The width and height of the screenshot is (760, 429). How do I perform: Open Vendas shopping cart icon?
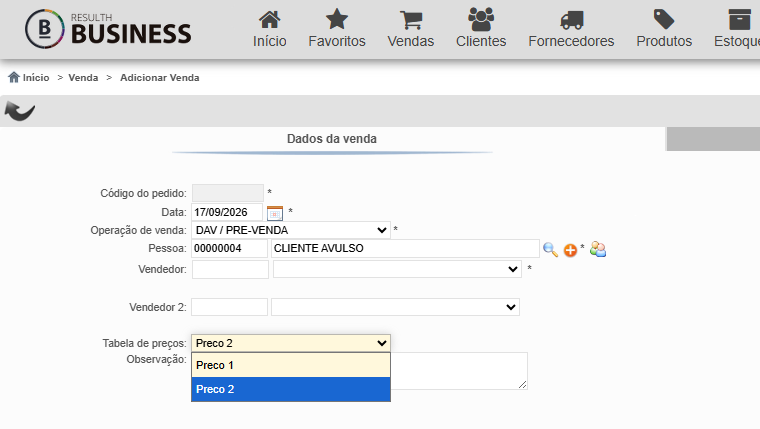(411, 20)
